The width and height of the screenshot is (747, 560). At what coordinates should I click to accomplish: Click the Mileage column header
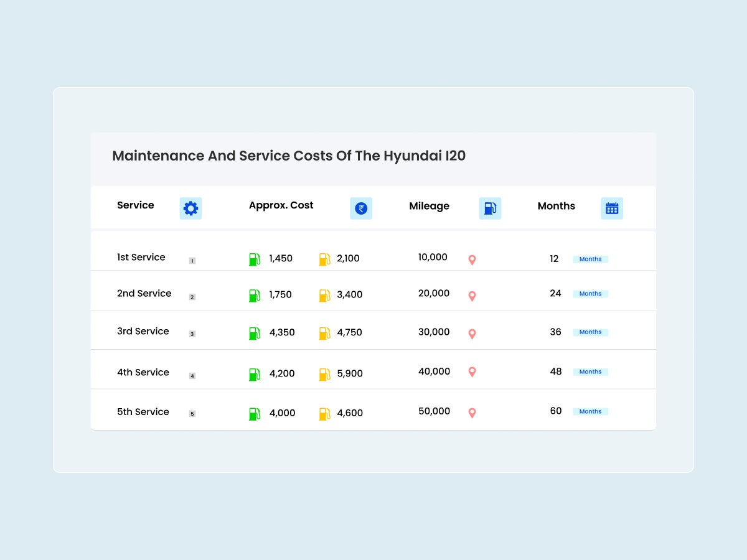coord(429,206)
